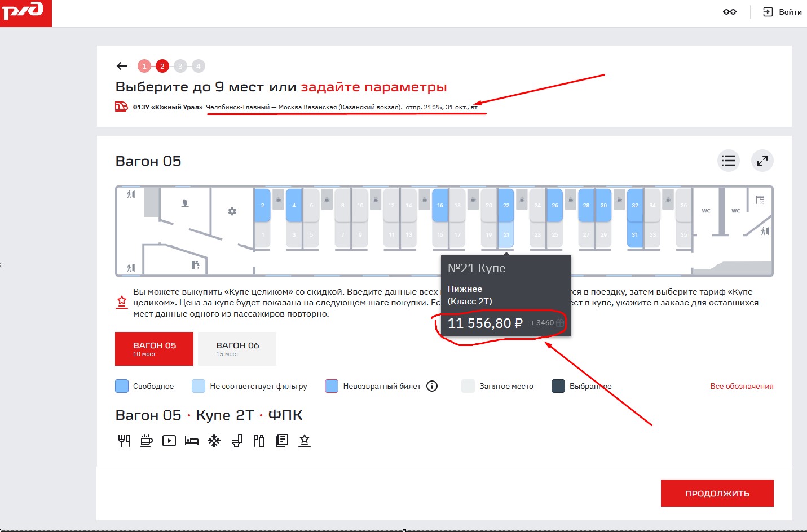The width and height of the screenshot is (807, 532).
Task: Select free seat 22 in the car
Action: pyautogui.click(x=506, y=205)
